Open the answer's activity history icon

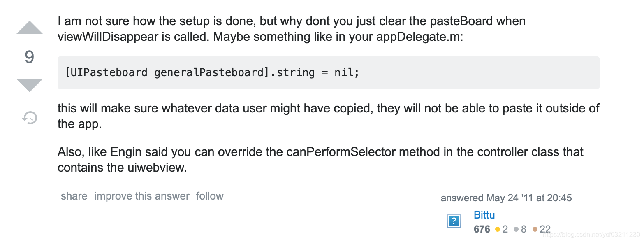(30, 118)
